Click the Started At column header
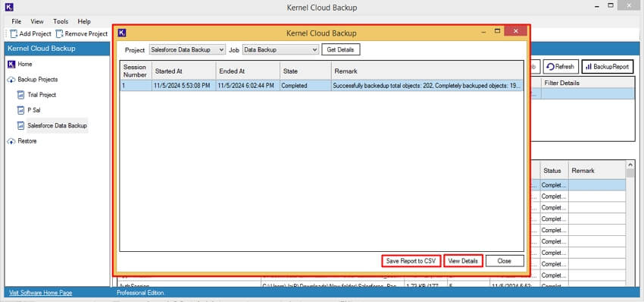 coord(183,71)
